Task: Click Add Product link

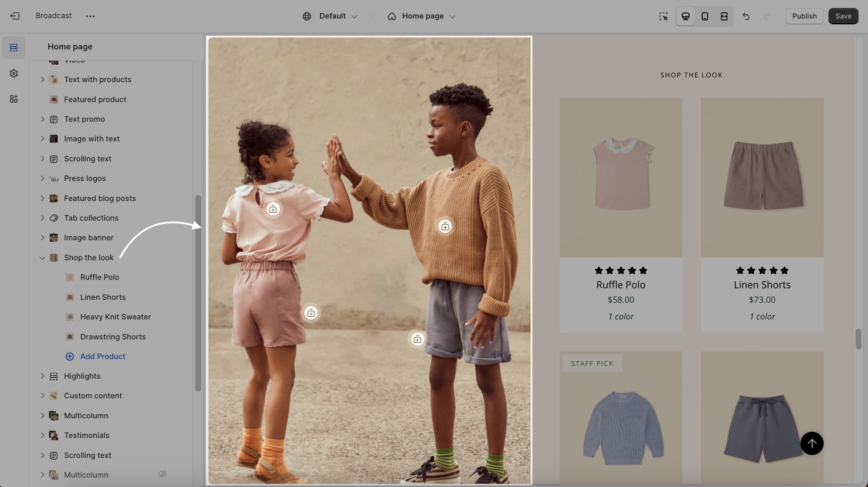Action: (x=102, y=357)
